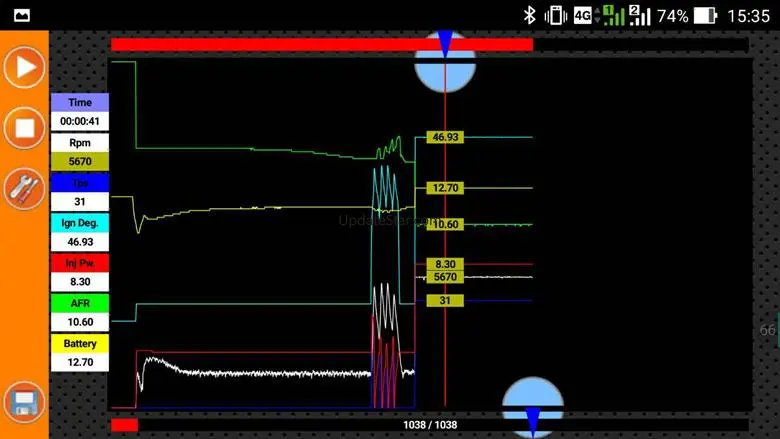Toggle the Rpm channel label
This screenshot has width=780, height=439.
pos(80,143)
